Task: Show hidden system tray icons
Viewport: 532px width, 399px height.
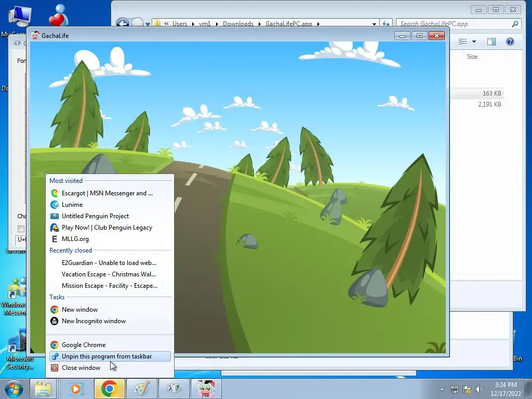Action: pos(442,389)
